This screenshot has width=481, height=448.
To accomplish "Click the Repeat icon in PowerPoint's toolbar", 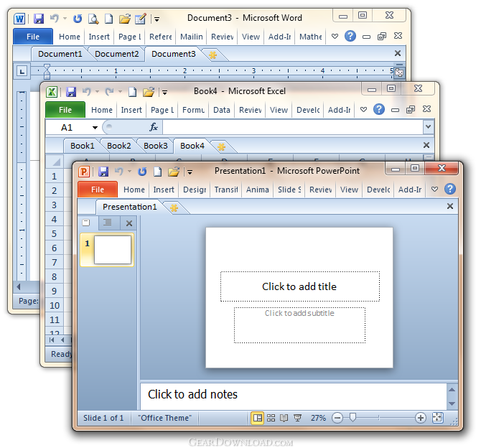I will (142, 172).
